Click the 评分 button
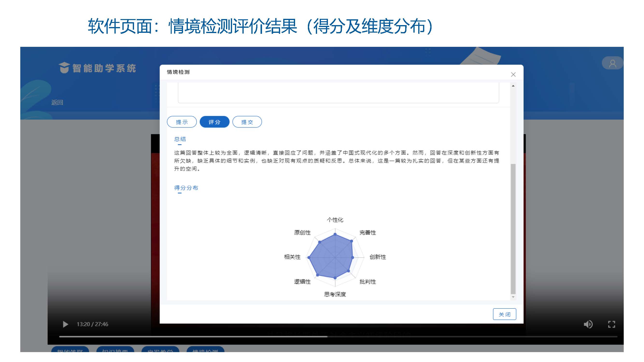This screenshot has width=644, height=362. tap(214, 122)
